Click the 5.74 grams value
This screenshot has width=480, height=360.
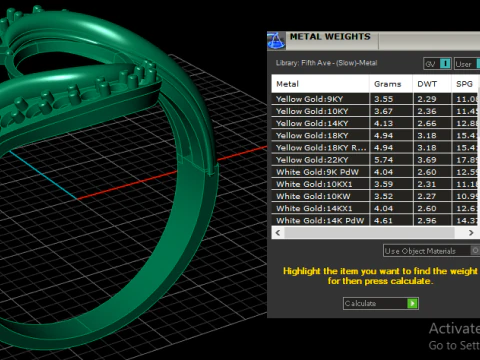(384, 160)
